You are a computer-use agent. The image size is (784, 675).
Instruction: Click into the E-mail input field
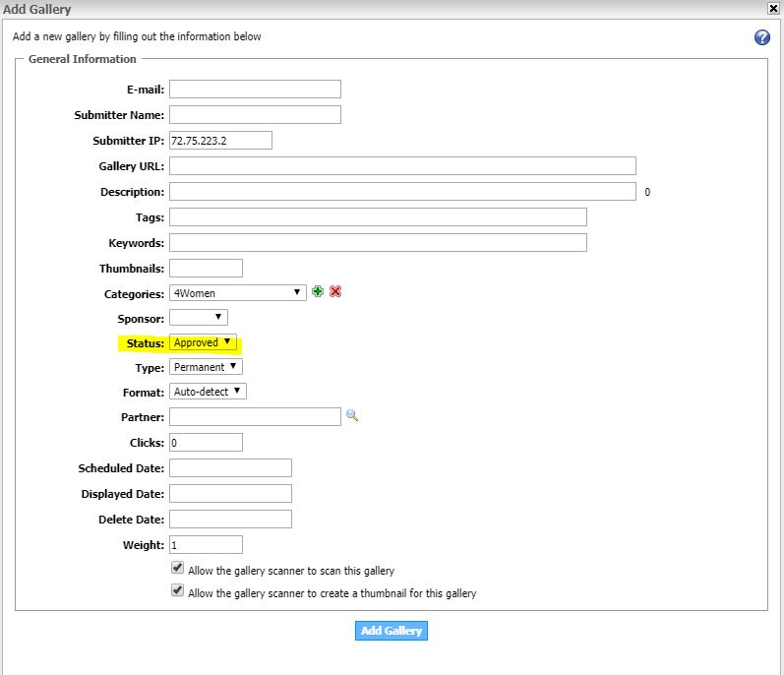pyautogui.click(x=255, y=90)
